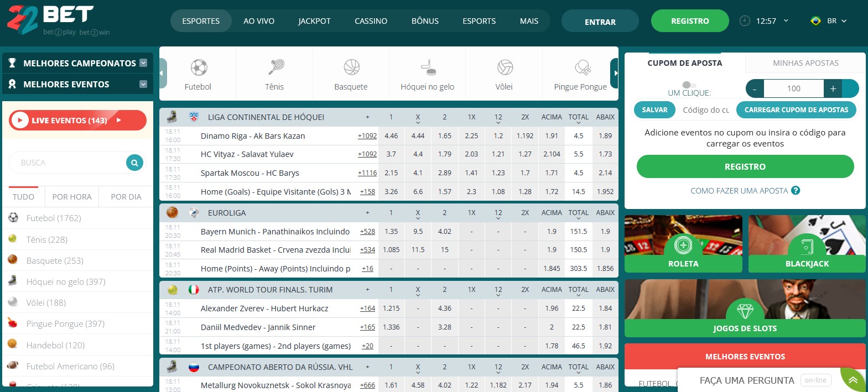Image resolution: width=868 pixels, height=392 pixels.
Task: Click the REGISTRO button in header
Action: point(690,21)
